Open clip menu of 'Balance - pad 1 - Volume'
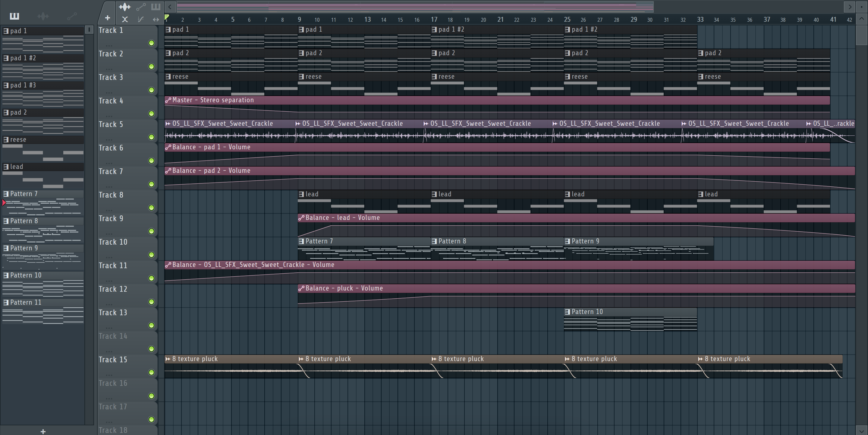The width and height of the screenshot is (868, 435). [x=168, y=147]
